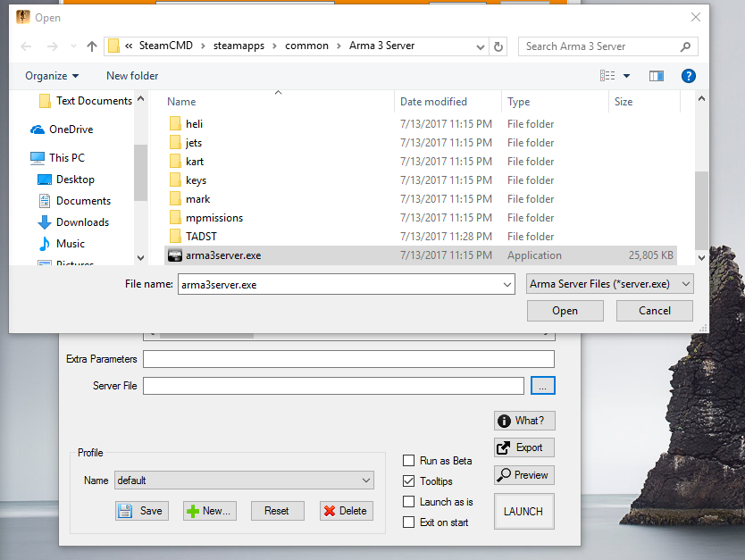Select SteamCMD in the breadcrumb path
Screen dimensions: 745x560
pyautogui.click(x=165, y=46)
